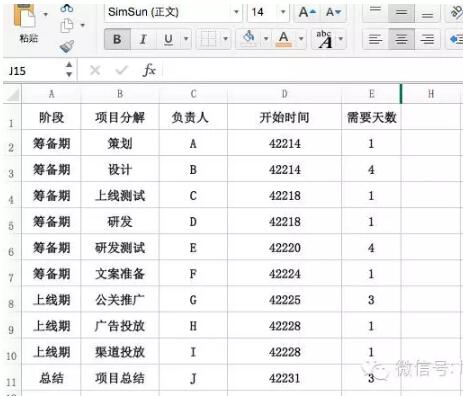Select the Format Painter brush icon

(67, 46)
